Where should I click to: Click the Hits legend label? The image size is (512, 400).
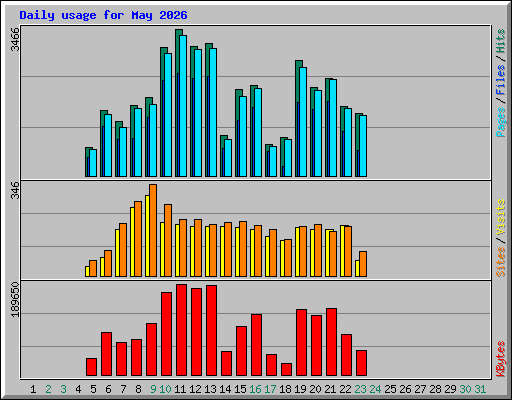click(x=501, y=41)
